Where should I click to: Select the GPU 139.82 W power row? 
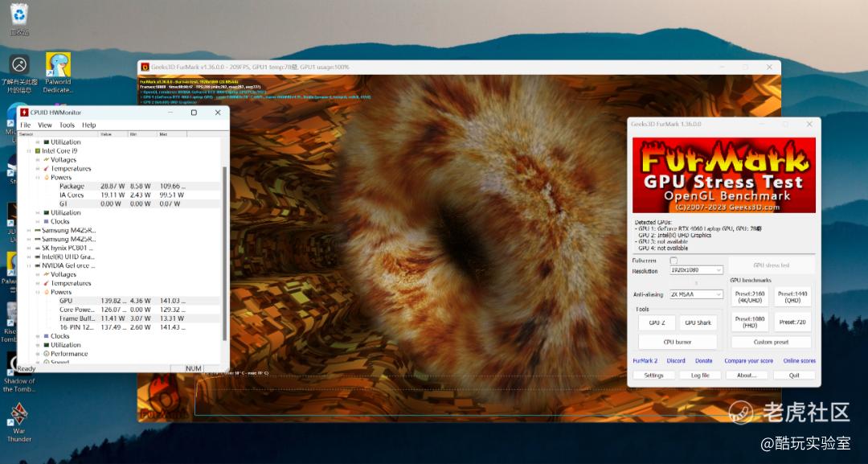click(121, 301)
